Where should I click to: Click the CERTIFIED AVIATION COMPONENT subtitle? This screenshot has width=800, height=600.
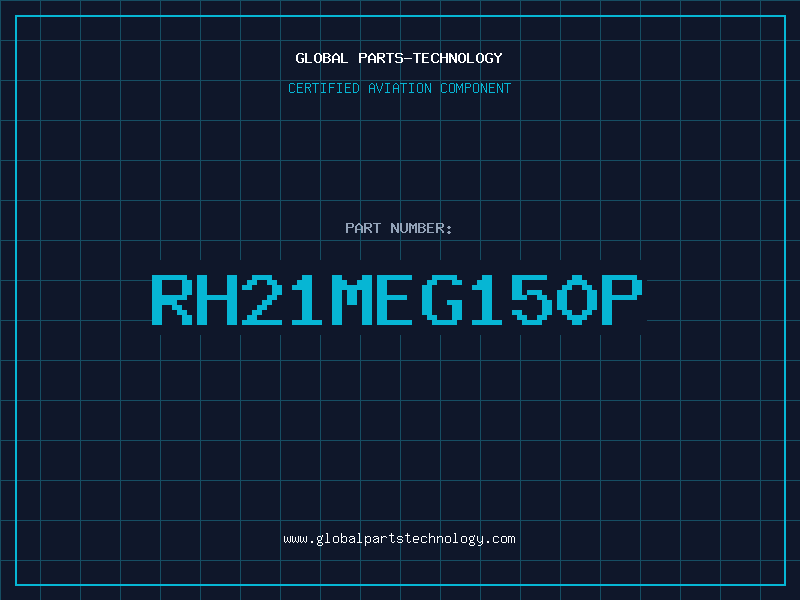click(399, 88)
